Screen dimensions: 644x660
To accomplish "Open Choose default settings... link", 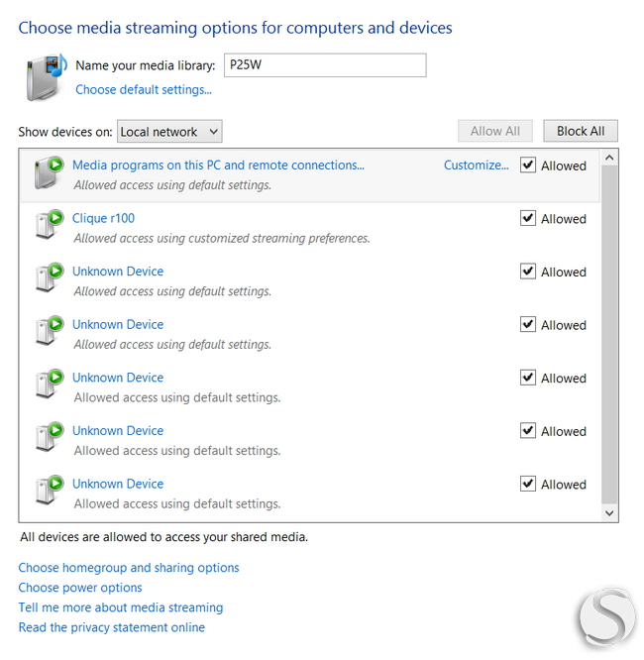I will pyautogui.click(x=144, y=89).
